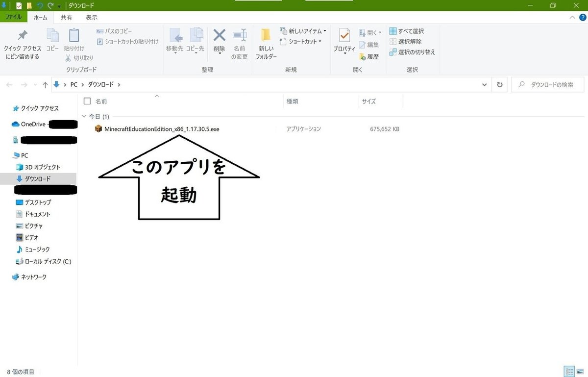Open Desktop (デスクトップ) in sidebar

click(33, 202)
